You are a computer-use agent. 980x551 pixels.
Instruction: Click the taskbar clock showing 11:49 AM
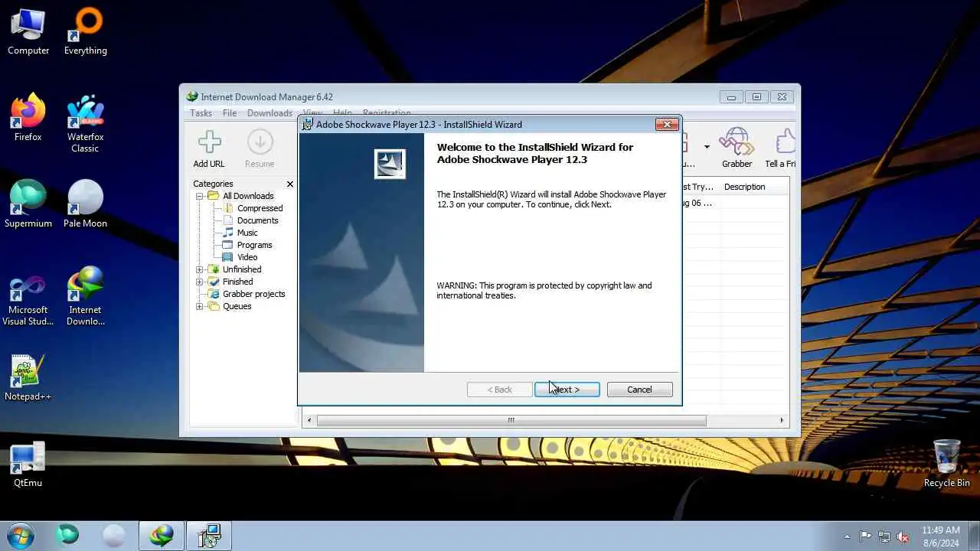[x=941, y=536]
